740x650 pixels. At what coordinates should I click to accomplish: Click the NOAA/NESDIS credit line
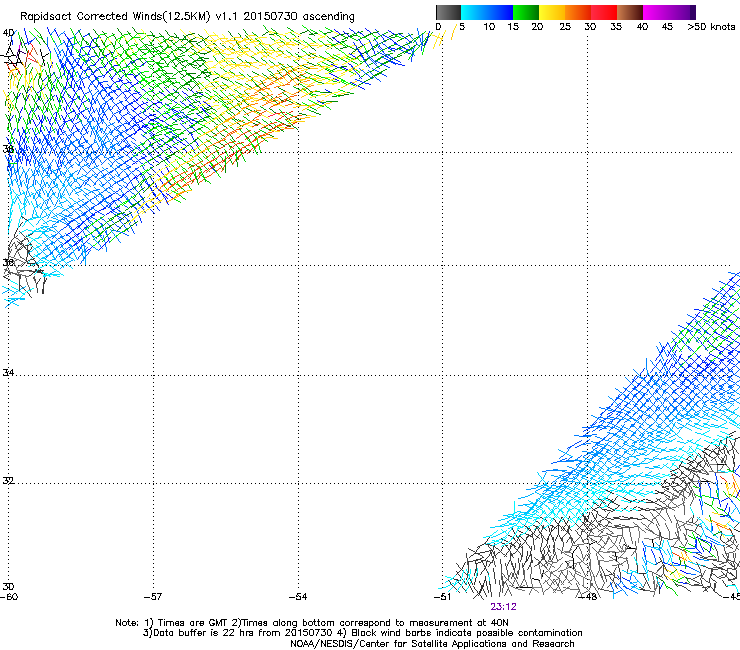click(x=432, y=644)
